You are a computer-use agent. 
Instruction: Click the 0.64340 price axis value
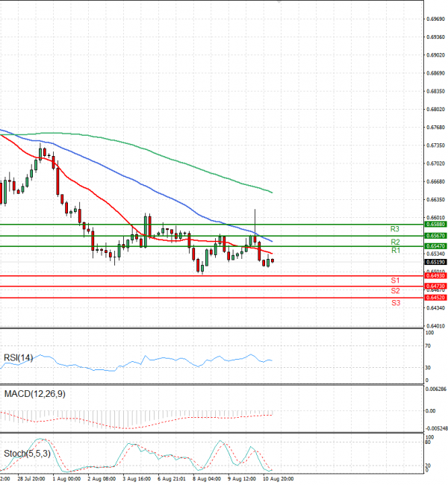(x=435, y=308)
